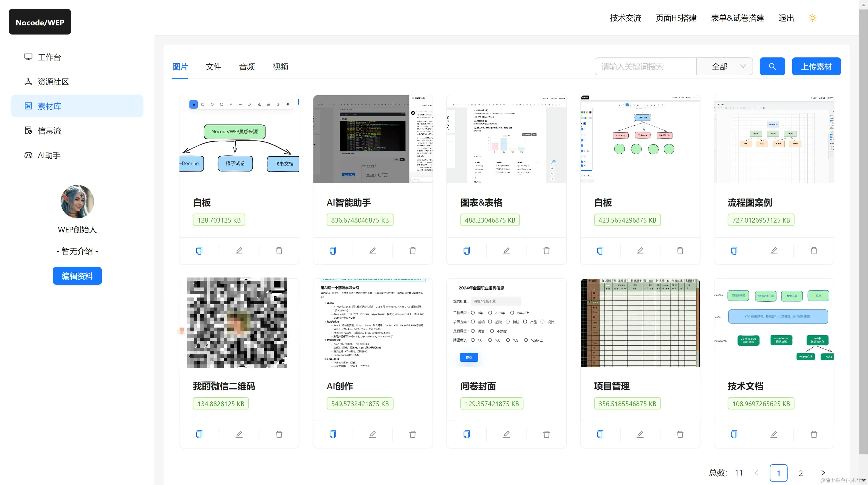Screen dimensions: 868x485
Task: Click the Nocode/WEP logo
Action: [x=40, y=22]
